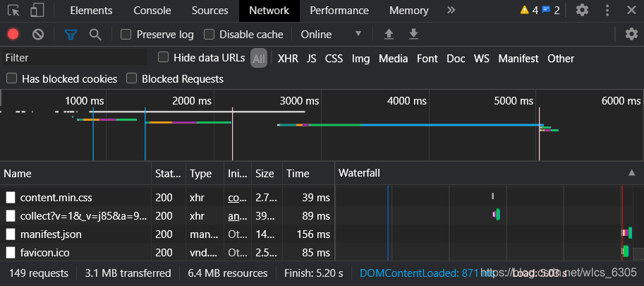Export HAR with the download arrow

click(x=413, y=35)
